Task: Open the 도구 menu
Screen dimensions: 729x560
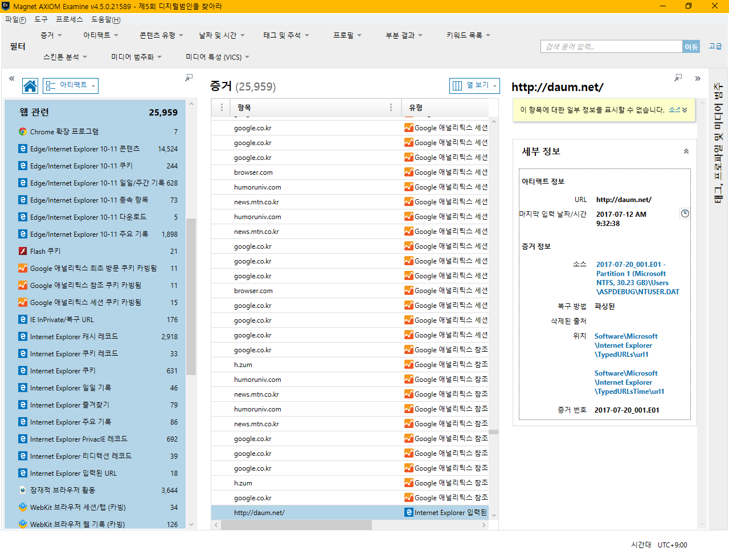Action: tap(41, 19)
